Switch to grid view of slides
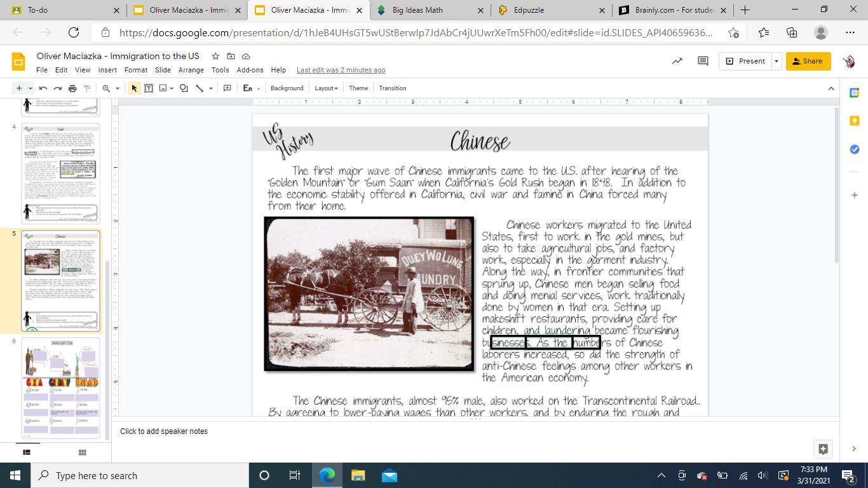 82,452
